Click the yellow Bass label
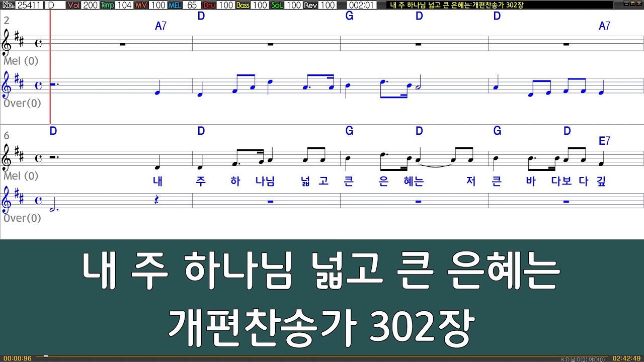644x362 pixels. 243,5
